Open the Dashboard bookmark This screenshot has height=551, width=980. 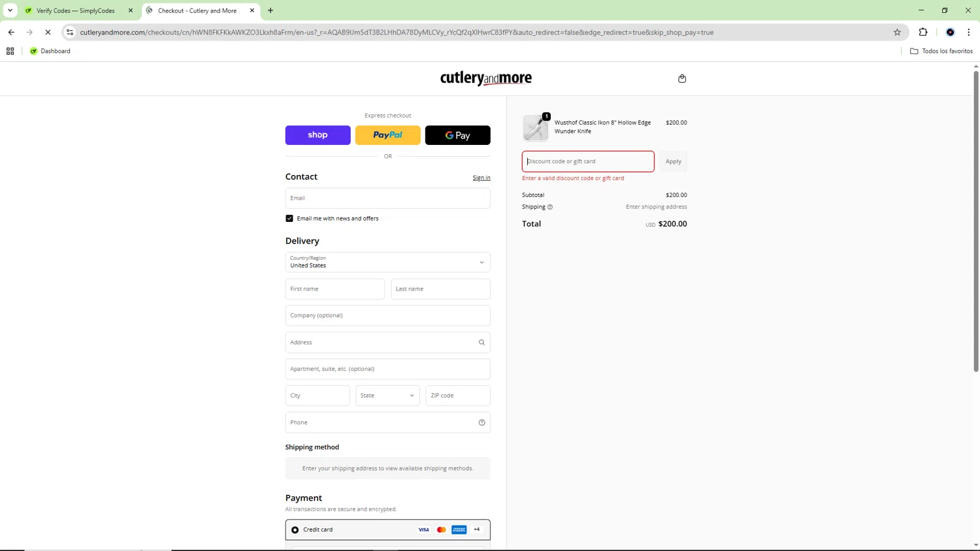(50, 51)
